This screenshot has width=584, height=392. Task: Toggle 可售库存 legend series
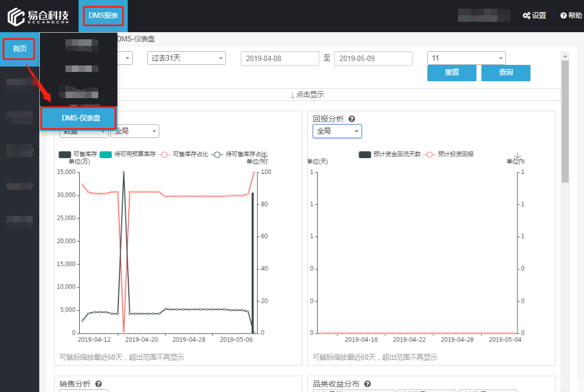click(78, 154)
